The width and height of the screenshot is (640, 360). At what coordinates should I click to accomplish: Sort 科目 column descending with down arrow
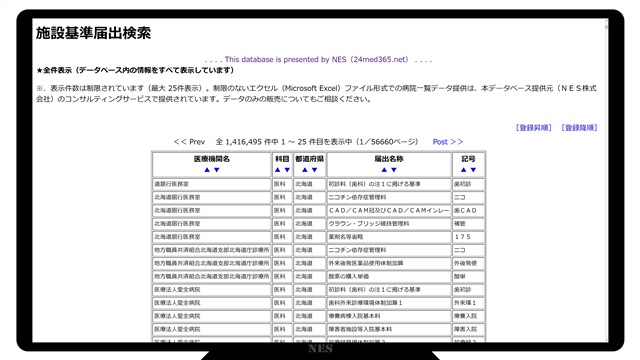pos(287,170)
